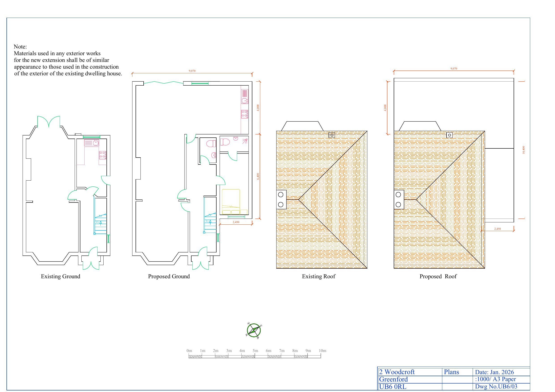555x392 pixels.
Task: Click the roof vent square on Proposed Roof
Action: tap(449, 135)
